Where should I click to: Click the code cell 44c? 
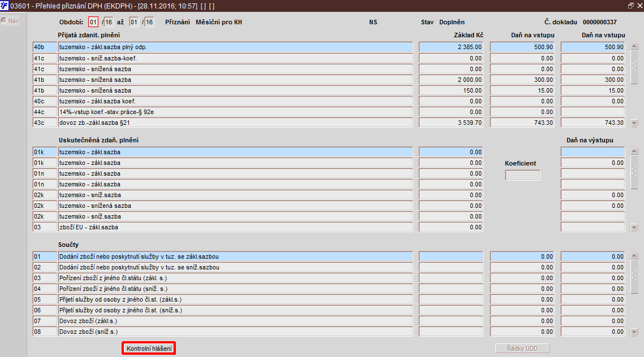click(45, 112)
